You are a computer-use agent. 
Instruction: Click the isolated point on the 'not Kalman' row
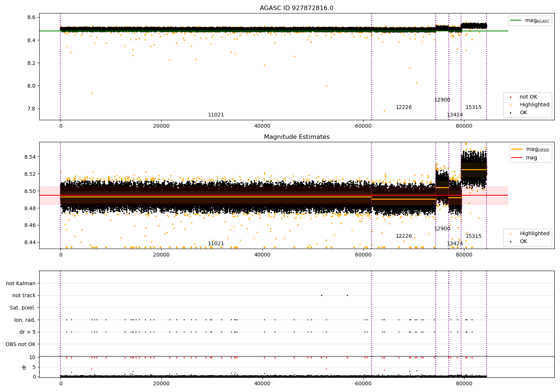point(449,283)
